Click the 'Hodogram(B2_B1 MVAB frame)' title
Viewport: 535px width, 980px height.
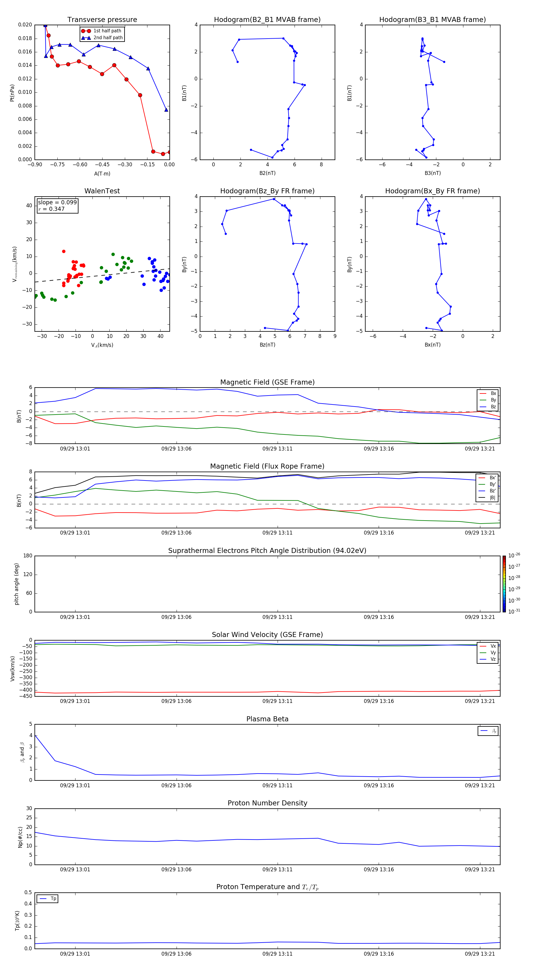point(267,20)
